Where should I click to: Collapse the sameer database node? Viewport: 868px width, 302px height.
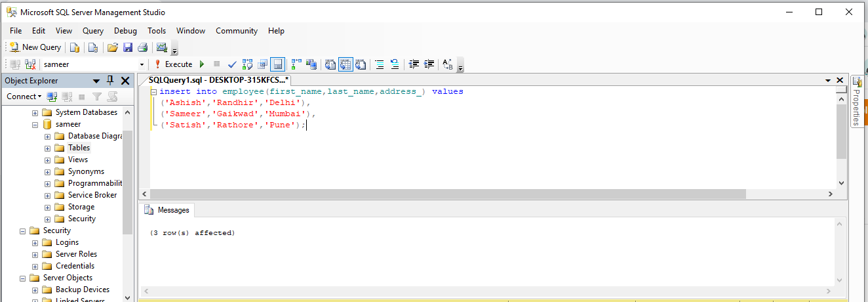(x=35, y=124)
